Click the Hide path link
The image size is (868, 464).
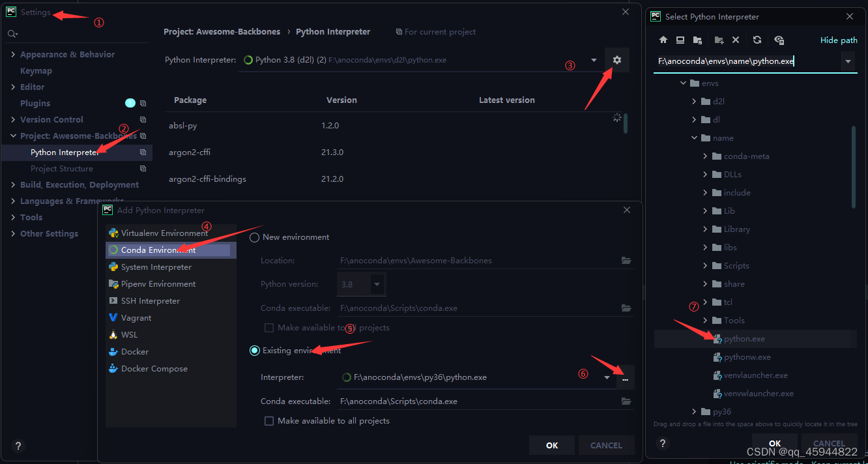tap(839, 40)
